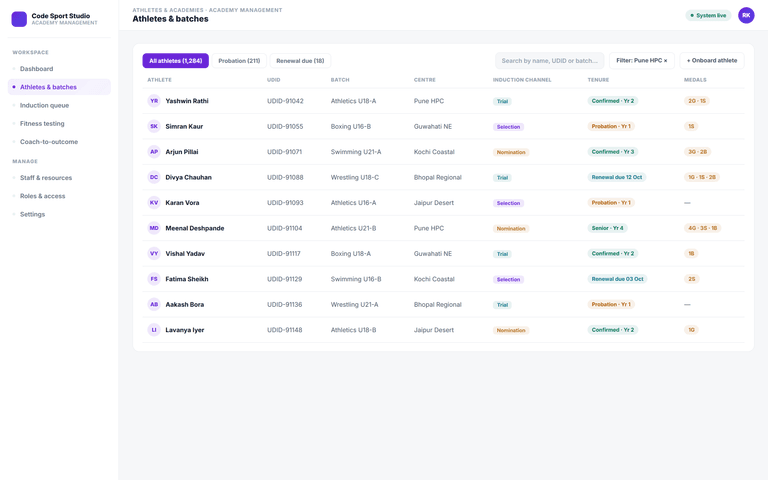Open athlete Meenal Deshpande
This screenshot has width=768, height=480.
195,228
